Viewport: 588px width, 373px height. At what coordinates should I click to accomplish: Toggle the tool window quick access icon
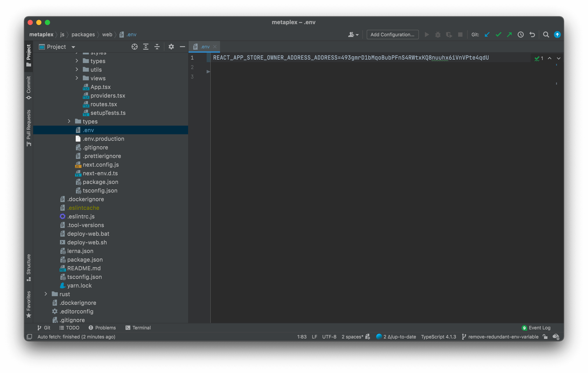30,337
